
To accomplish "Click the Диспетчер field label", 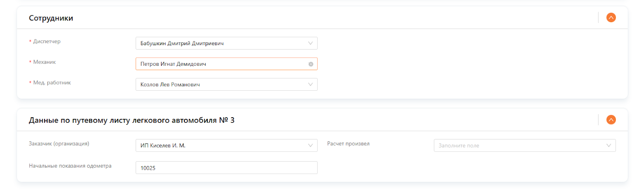I will (x=47, y=42).
